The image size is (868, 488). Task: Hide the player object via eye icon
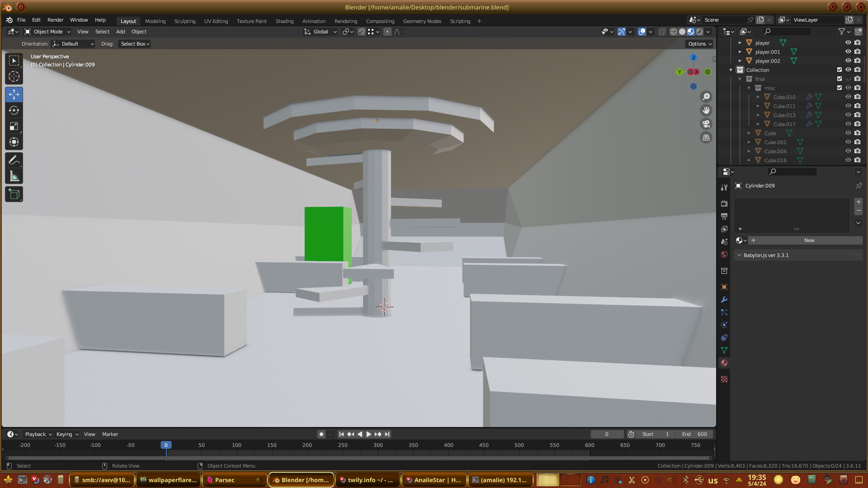848,42
